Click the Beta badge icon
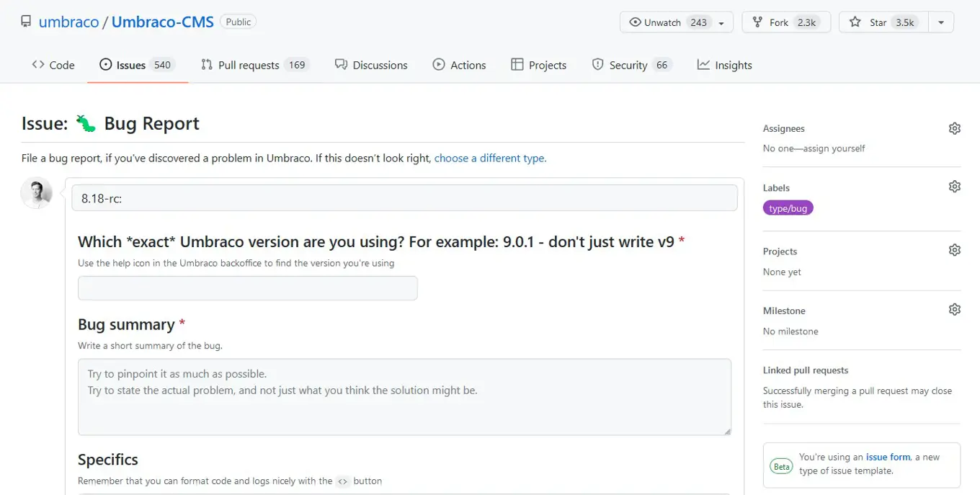 coord(781,465)
